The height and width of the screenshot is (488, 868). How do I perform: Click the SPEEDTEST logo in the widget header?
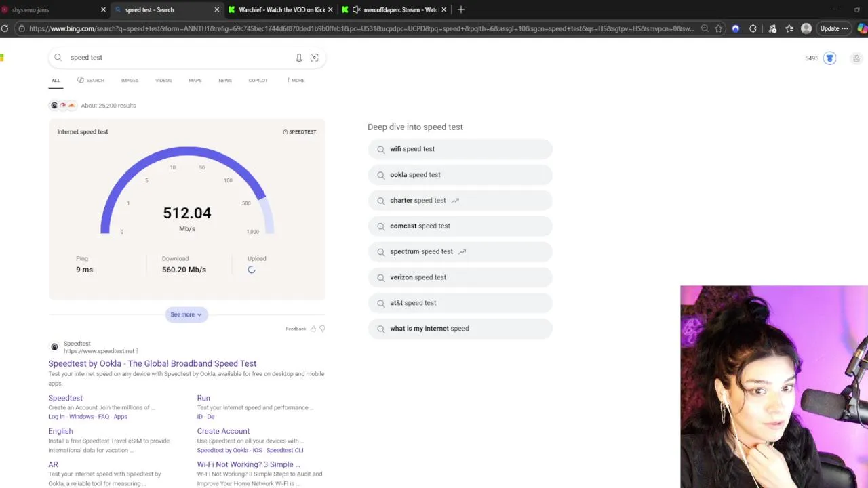point(300,131)
